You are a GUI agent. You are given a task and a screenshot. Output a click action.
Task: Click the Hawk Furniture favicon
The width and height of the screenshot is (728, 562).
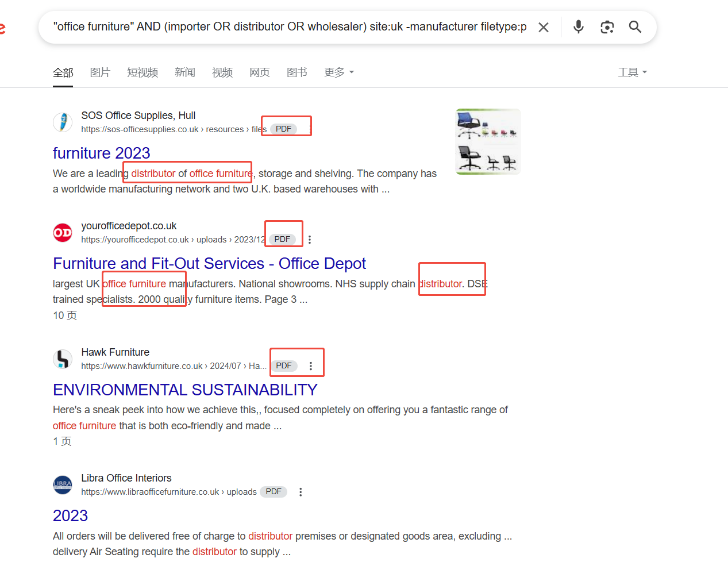(63, 359)
